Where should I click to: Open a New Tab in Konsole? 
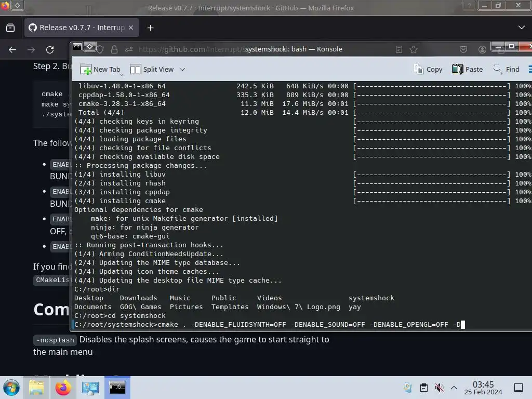click(100, 69)
